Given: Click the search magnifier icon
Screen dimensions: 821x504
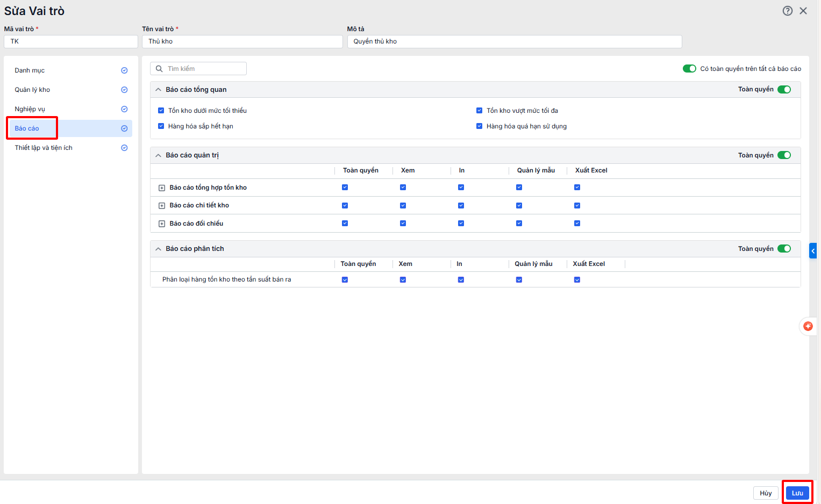Looking at the screenshot, I should pyautogui.click(x=159, y=69).
